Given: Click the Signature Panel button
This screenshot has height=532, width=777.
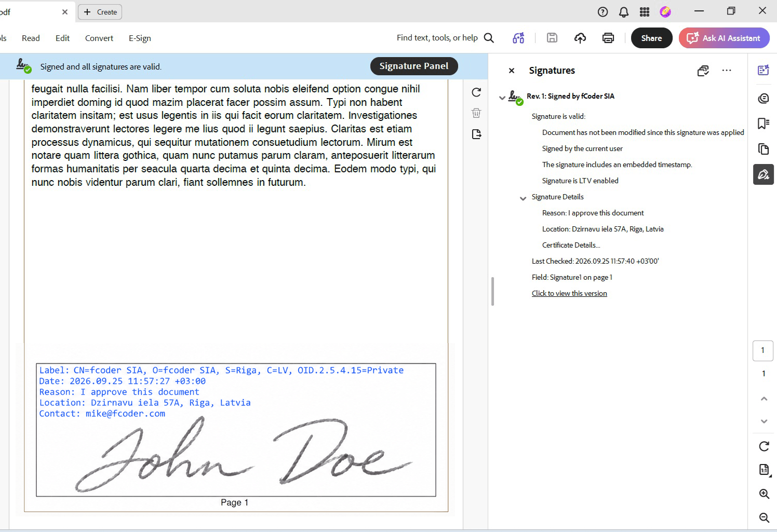Looking at the screenshot, I should coord(414,66).
